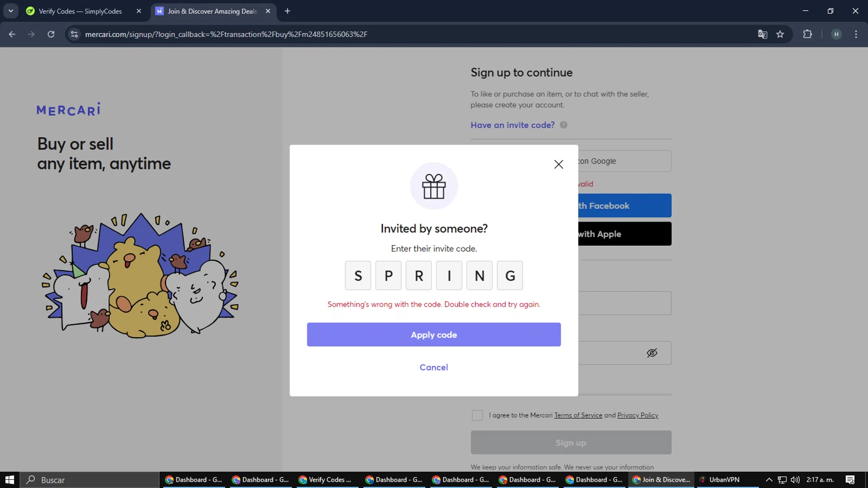Open the notification center icon
The image size is (868, 488).
tap(850, 480)
